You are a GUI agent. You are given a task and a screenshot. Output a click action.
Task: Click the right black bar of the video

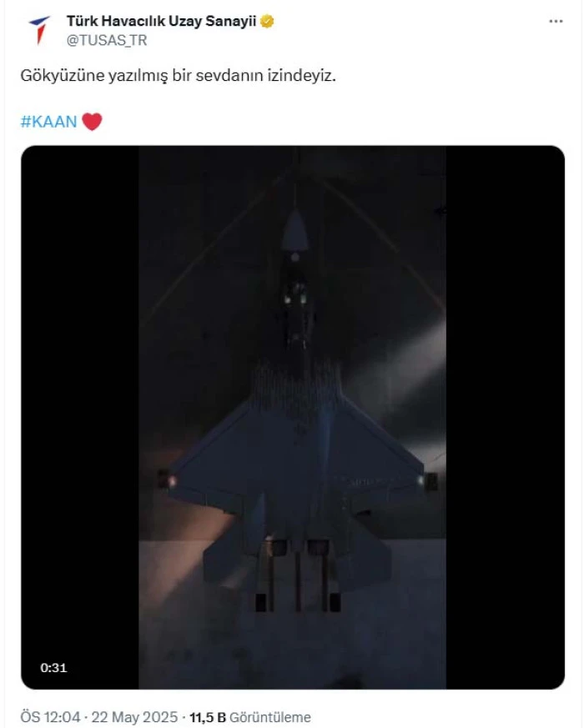pos(505,417)
